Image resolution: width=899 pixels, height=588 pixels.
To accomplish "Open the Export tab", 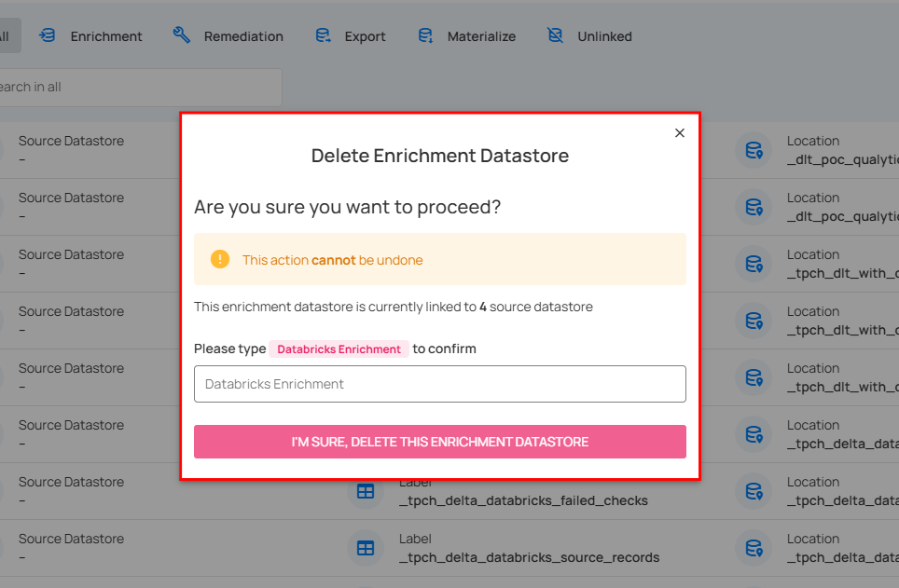I will 351,36.
